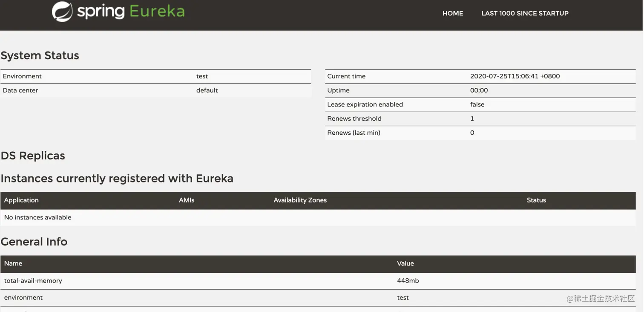Select the Renews (last min) value 0
The height and width of the screenshot is (312, 644).
coord(472,133)
